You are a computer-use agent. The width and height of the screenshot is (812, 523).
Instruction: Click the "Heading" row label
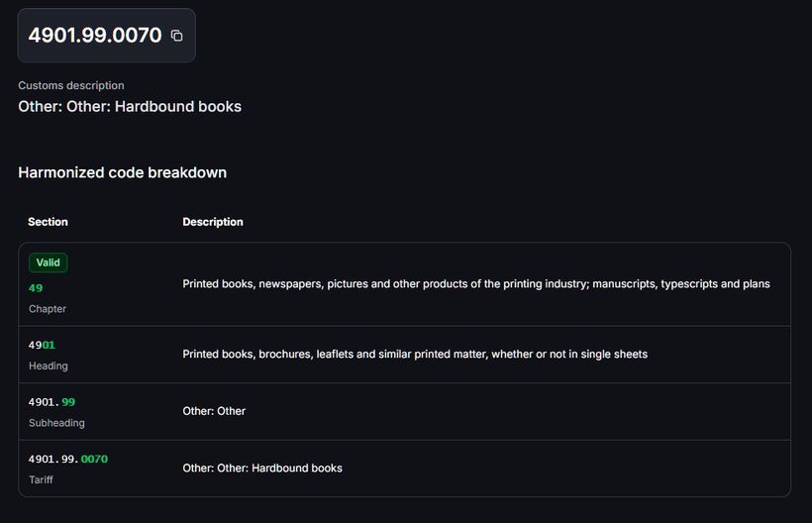click(49, 366)
